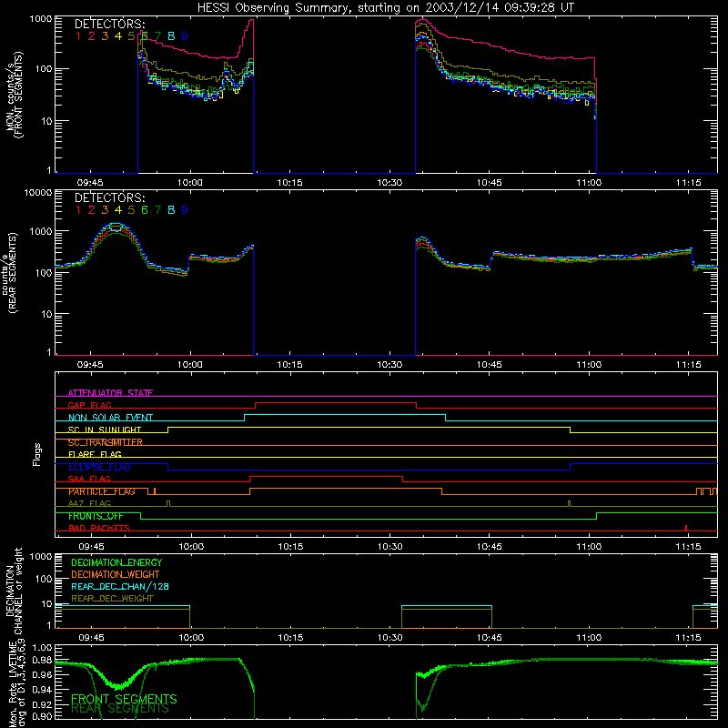The image size is (728, 728).
Task: Click DETECTORS: label in front segments panel
Action: pos(109,24)
